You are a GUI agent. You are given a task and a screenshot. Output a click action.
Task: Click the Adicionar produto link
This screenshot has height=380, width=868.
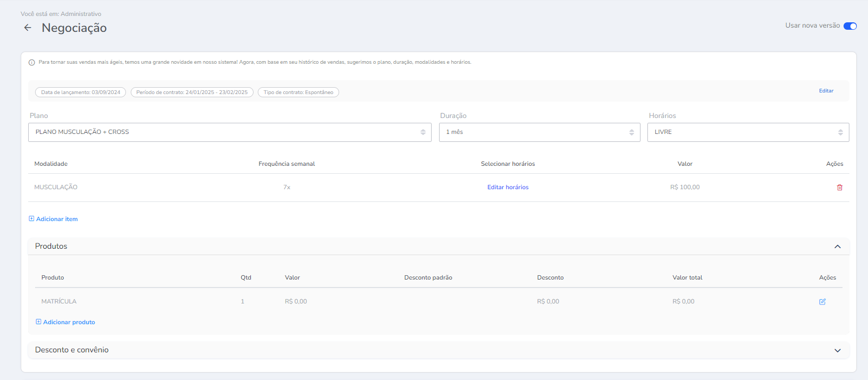click(69, 322)
